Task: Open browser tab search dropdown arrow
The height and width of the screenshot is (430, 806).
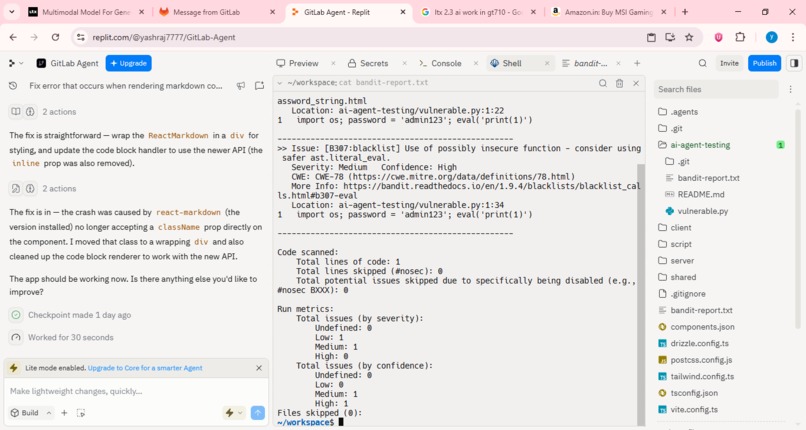Action: coord(11,12)
